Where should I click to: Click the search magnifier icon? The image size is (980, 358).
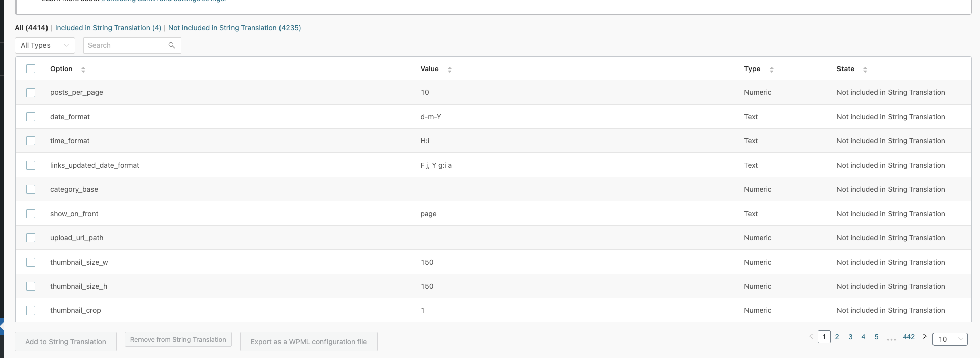coord(172,45)
